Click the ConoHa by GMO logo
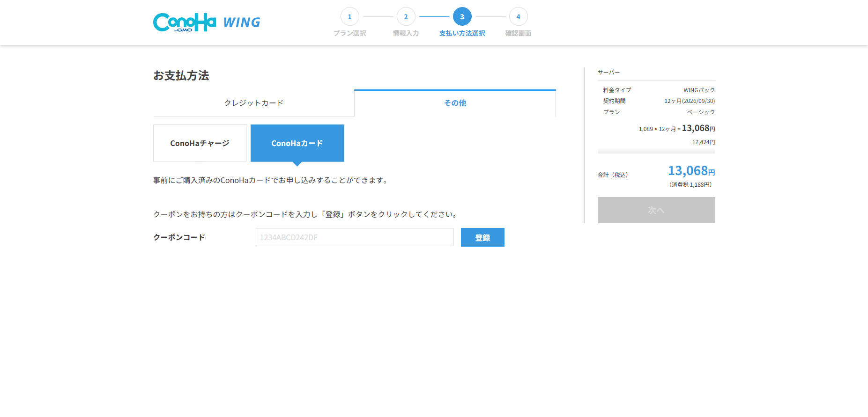Image resolution: width=868 pixels, height=417 pixels. click(x=184, y=22)
